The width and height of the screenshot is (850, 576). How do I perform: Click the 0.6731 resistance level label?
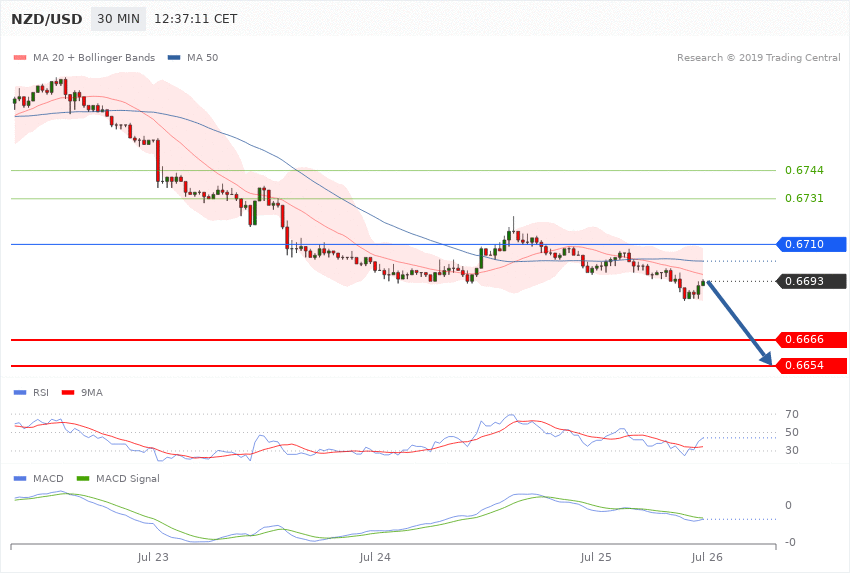coord(804,198)
